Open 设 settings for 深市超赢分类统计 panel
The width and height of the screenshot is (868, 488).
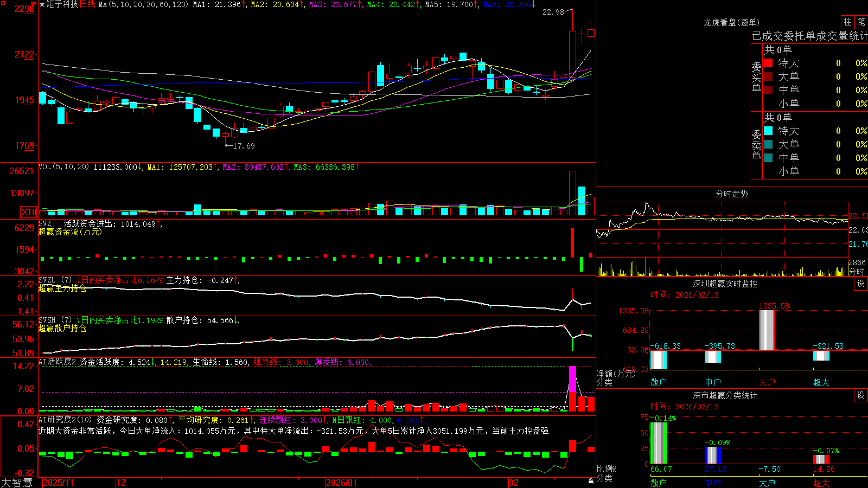coord(861,395)
